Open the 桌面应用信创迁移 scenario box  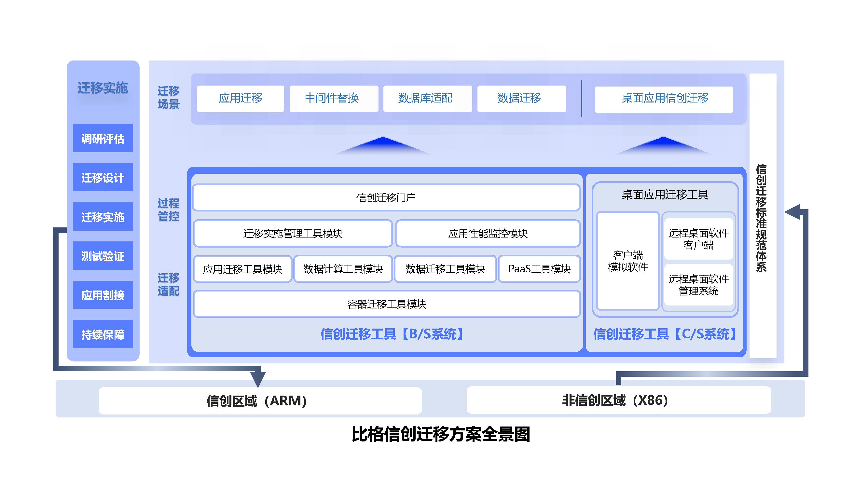(664, 99)
